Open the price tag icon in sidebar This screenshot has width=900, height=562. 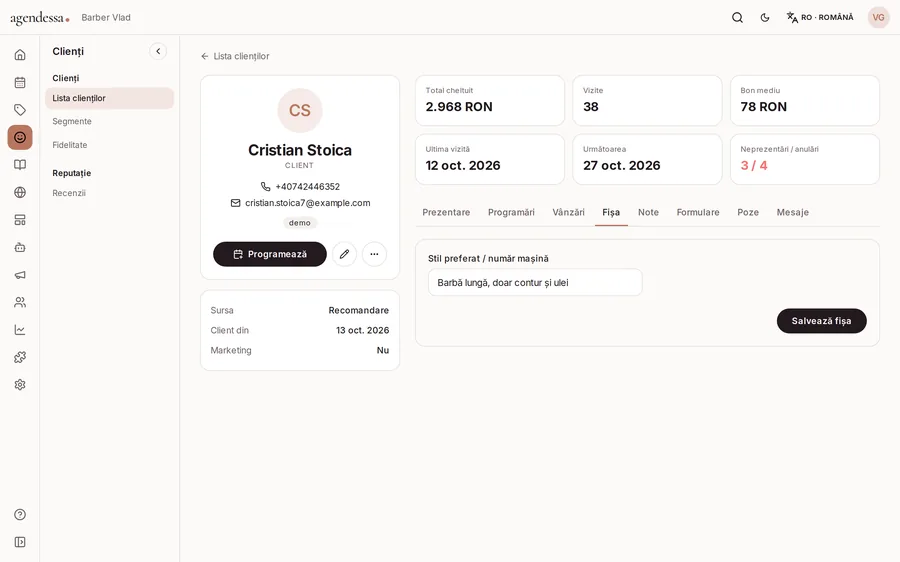click(20, 110)
